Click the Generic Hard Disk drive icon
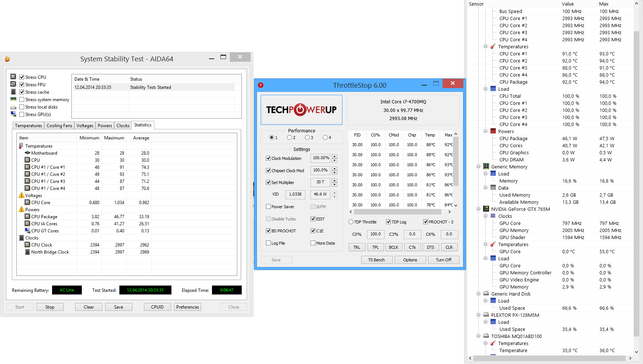643x364 pixels. pos(486,294)
